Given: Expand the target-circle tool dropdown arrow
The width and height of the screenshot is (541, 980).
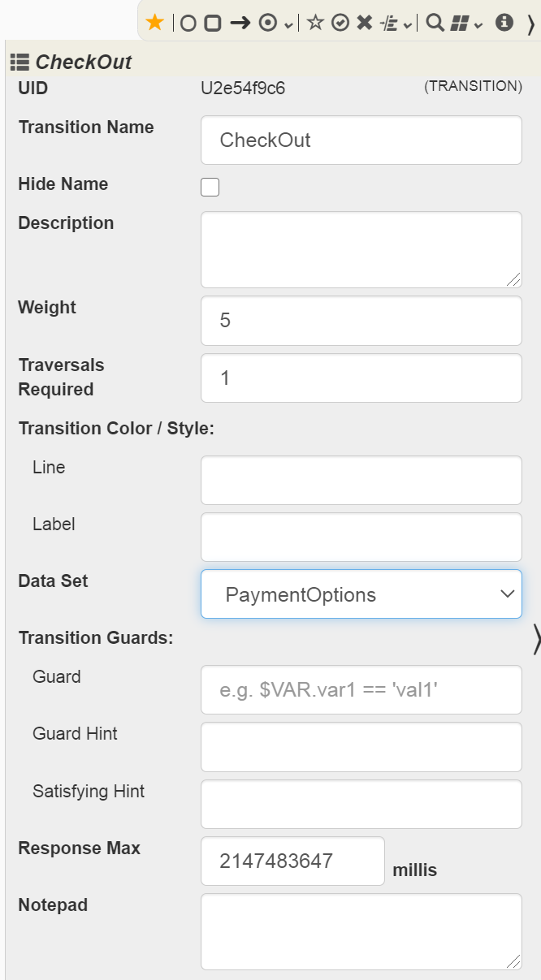Looking at the screenshot, I should (x=288, y=25).
